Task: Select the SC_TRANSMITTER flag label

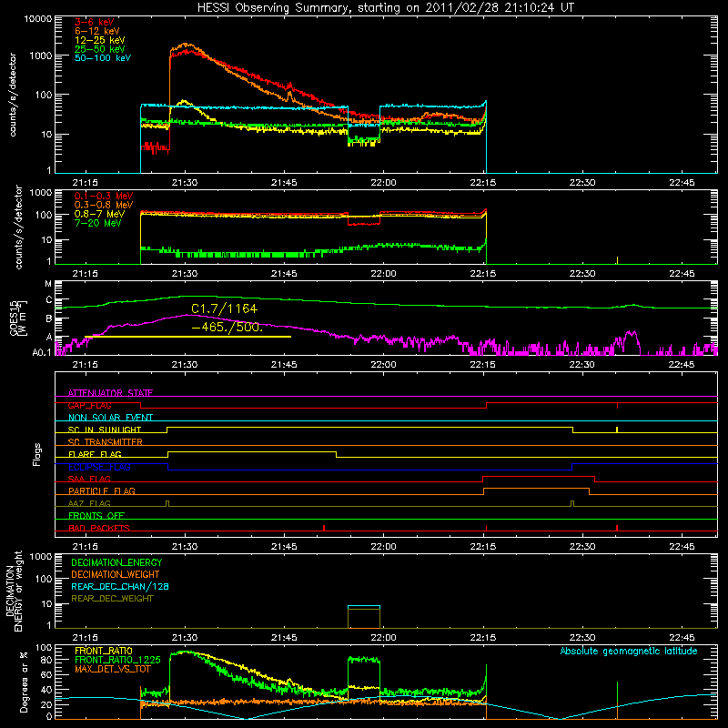Action: pyautogui.click(x=106, y=442)
